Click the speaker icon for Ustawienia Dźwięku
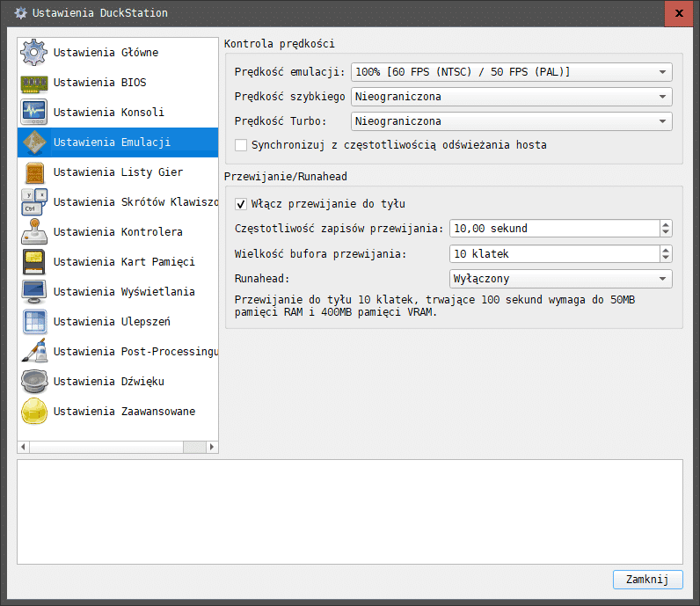This screenshot has width=700, height=606. coord(34,382)
